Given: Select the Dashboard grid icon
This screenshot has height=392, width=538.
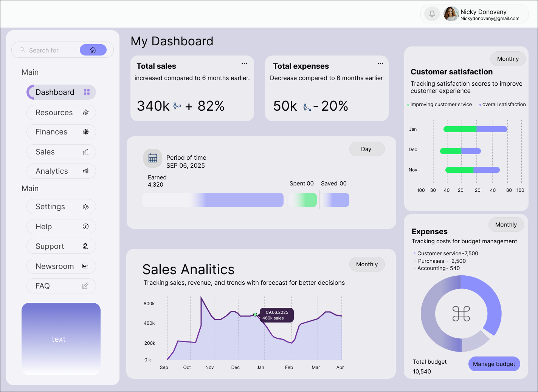Looking at the screenshot, I should click(87, 92).
